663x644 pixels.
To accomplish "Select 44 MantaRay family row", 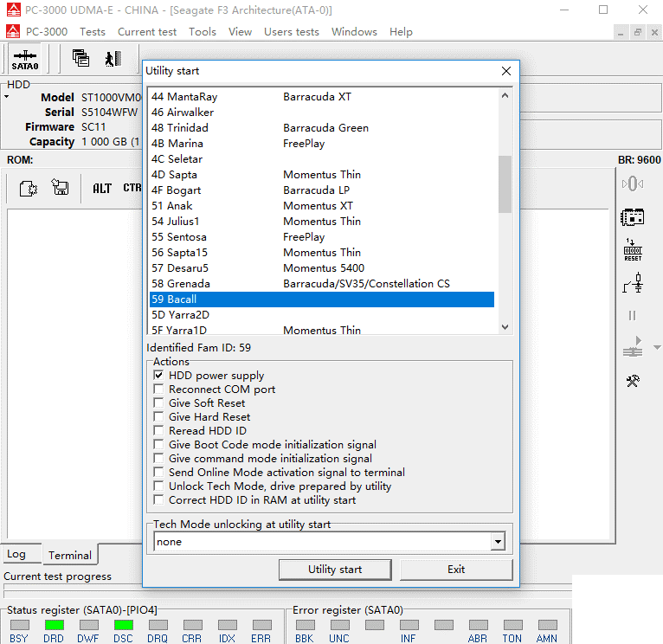I will (322, 97).
